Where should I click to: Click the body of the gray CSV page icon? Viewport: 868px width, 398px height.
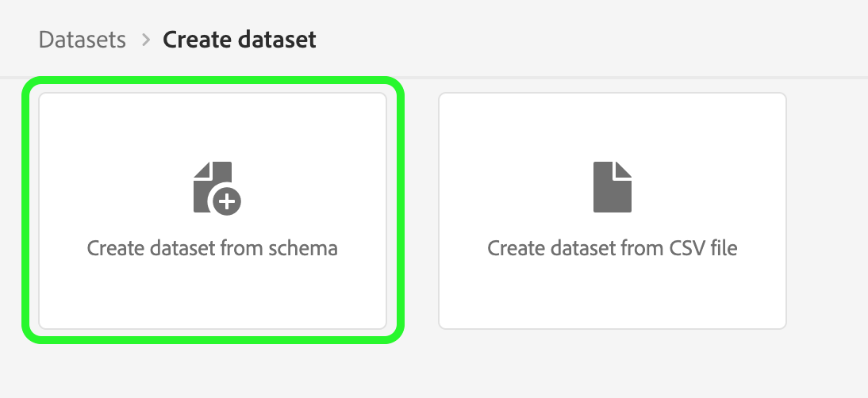(x=611, y=194)
